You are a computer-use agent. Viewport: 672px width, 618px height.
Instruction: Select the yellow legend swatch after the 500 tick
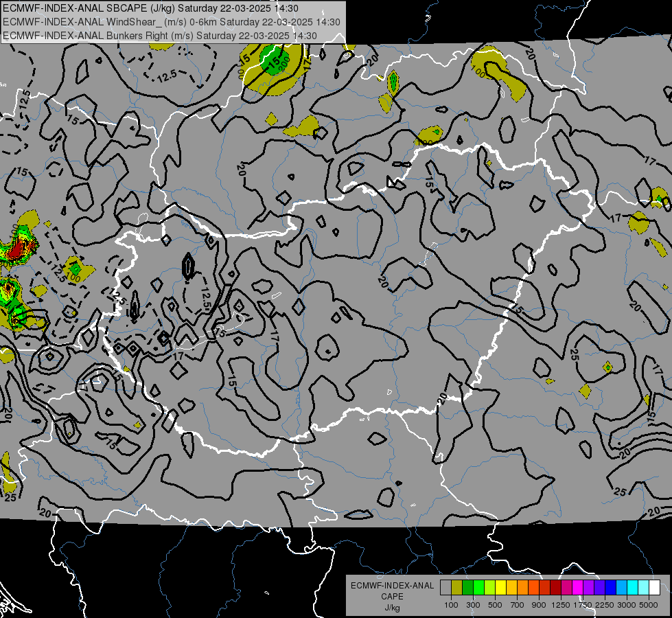[x=500, y=588]
